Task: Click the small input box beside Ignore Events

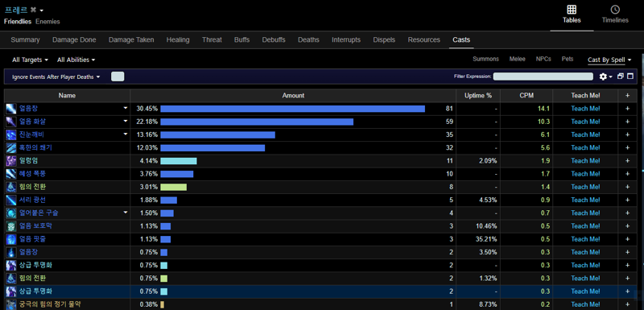Action: (x=118, y=76)
